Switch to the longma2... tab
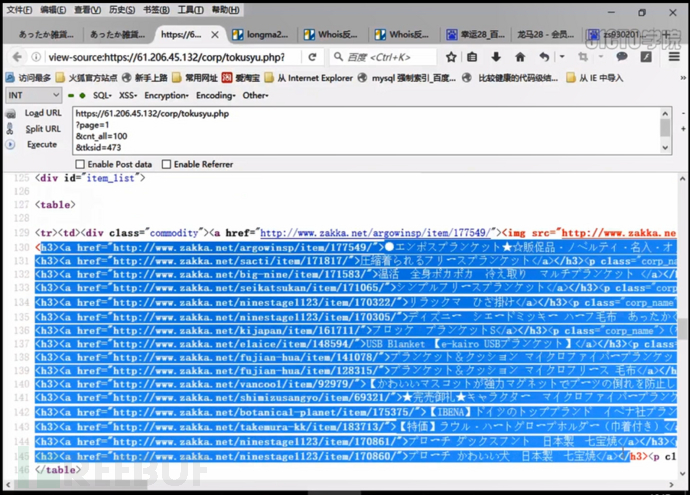This screenshot has width=690, height=495. pyautogui.click(x=261, y=34)
